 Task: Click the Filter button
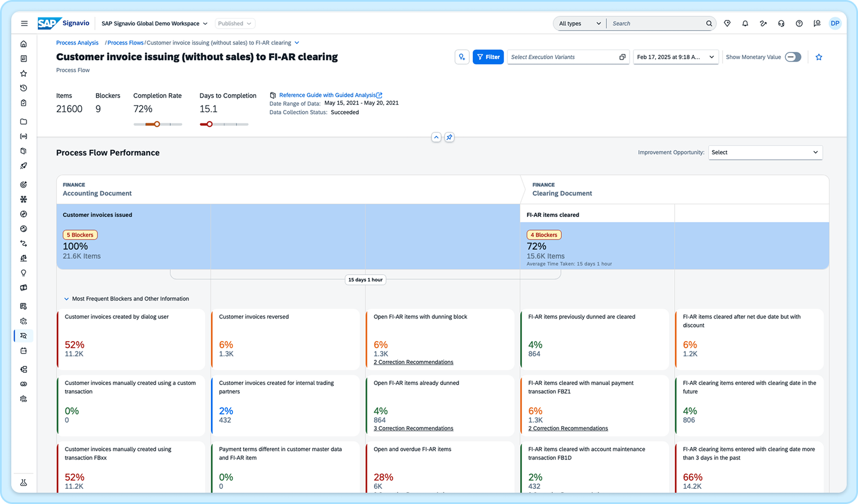click(x=488, y=57)
